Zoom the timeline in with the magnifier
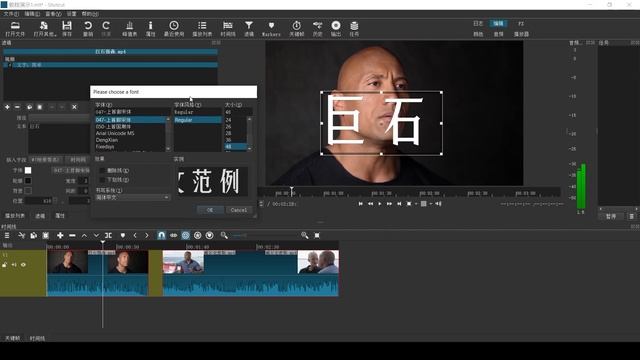 pyautogui.click(x=304, y=236)
